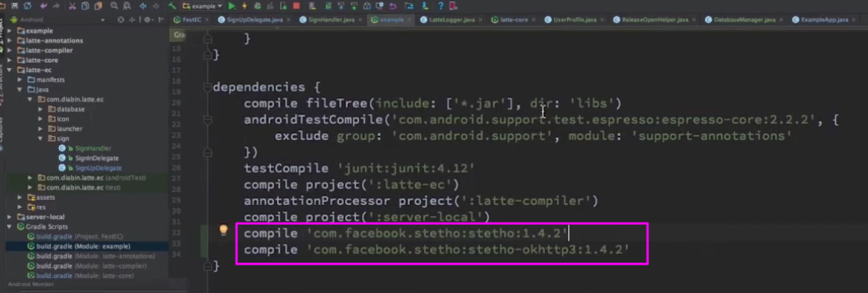Click the red Stop button in toolbar

coord(297,5)
